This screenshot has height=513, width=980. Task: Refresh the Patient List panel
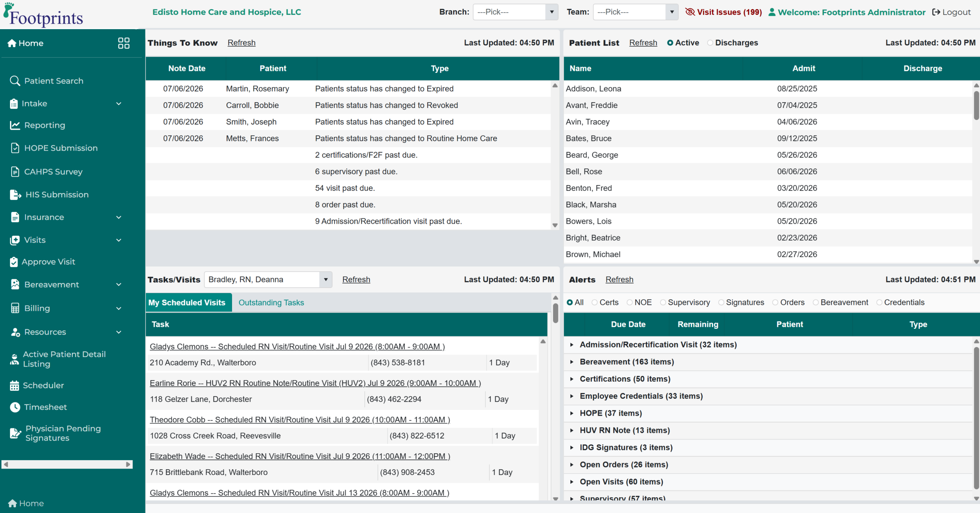pos(643,43)
